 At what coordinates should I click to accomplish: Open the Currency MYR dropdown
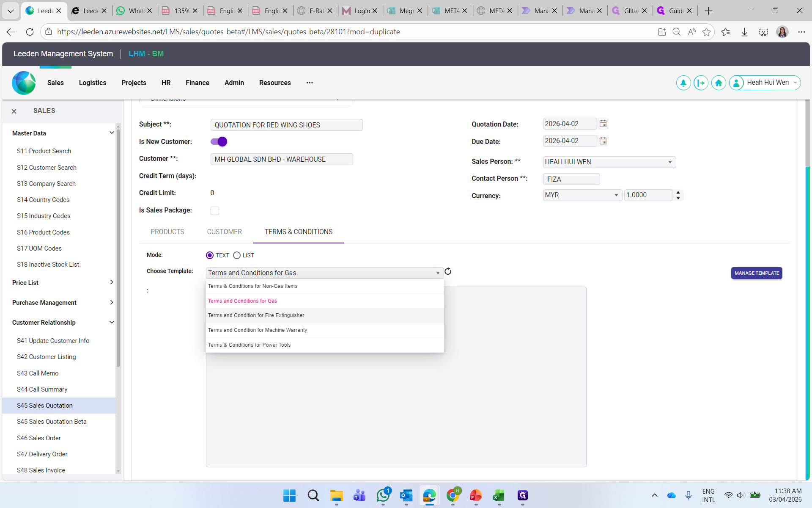point(582,195)
